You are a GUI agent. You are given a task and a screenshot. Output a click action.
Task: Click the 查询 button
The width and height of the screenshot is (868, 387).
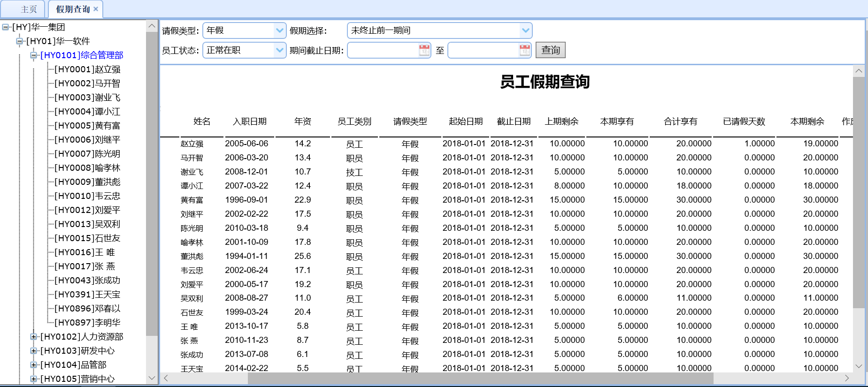pos(550,50)
